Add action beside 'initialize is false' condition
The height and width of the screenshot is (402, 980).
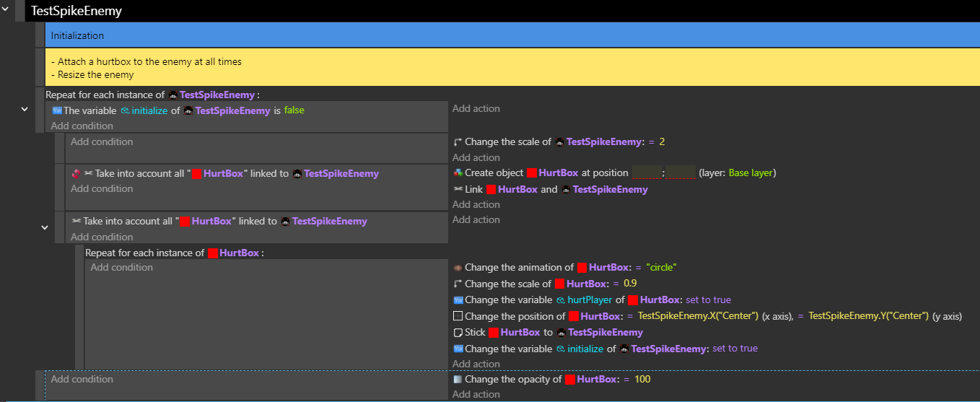476,109
